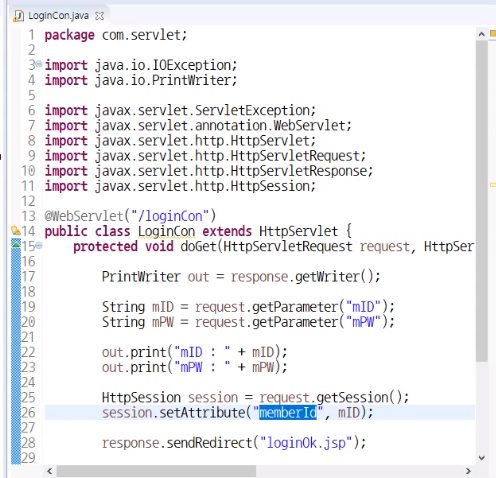Click "IOException" on line 3

coord(192,65)
